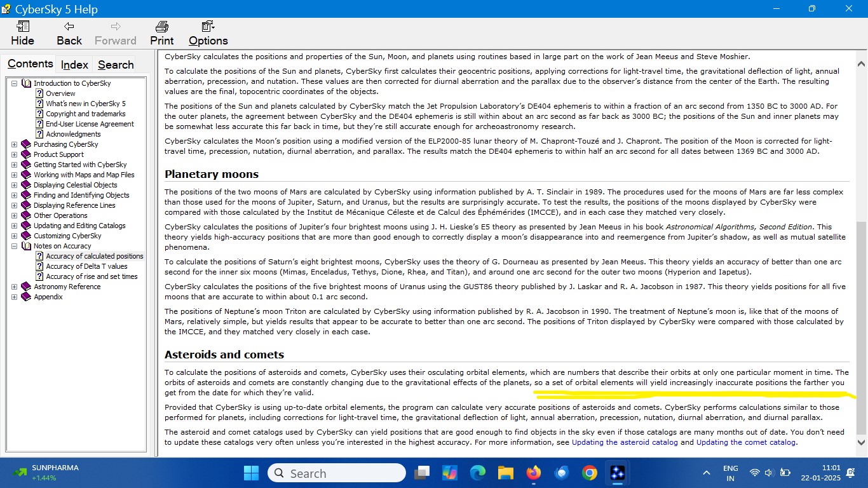Open the Wi-Fi network tray icon
Image resolution: width=868 pixels, height=488 pixels.
[754, 473]
